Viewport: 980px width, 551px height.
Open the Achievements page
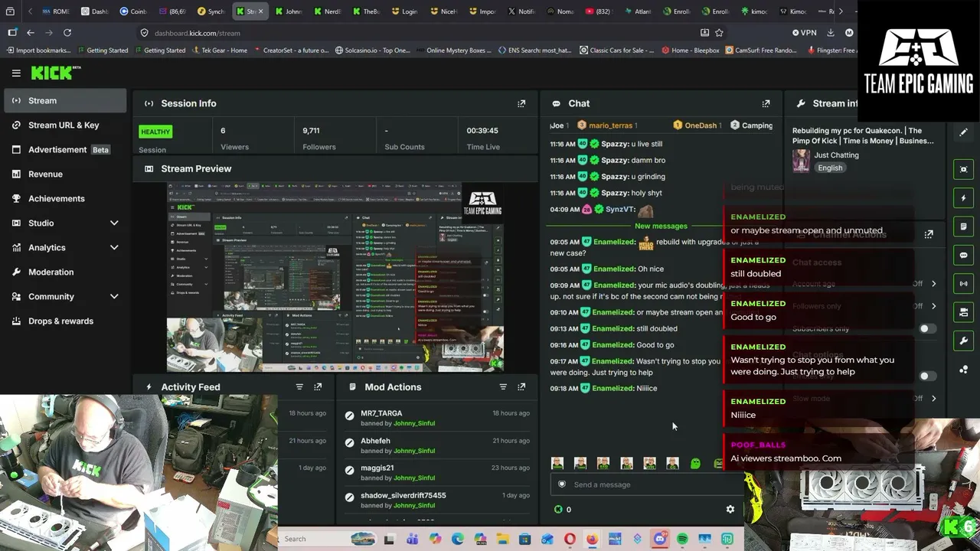(x=65, y=198)
